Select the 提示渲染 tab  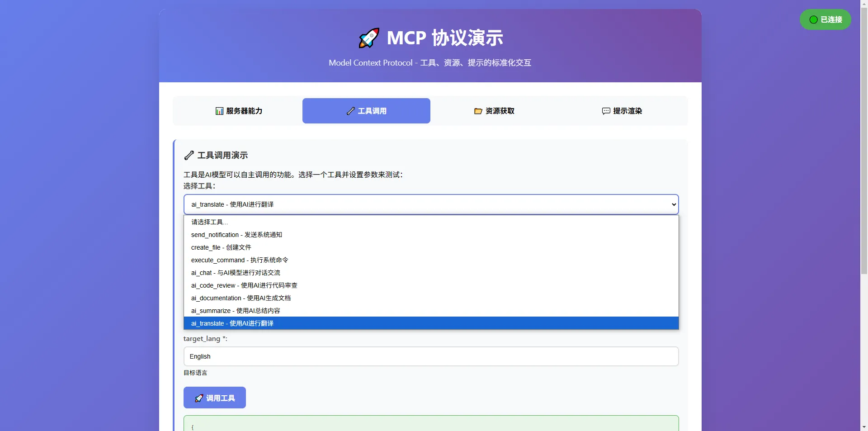coord(622,111)
